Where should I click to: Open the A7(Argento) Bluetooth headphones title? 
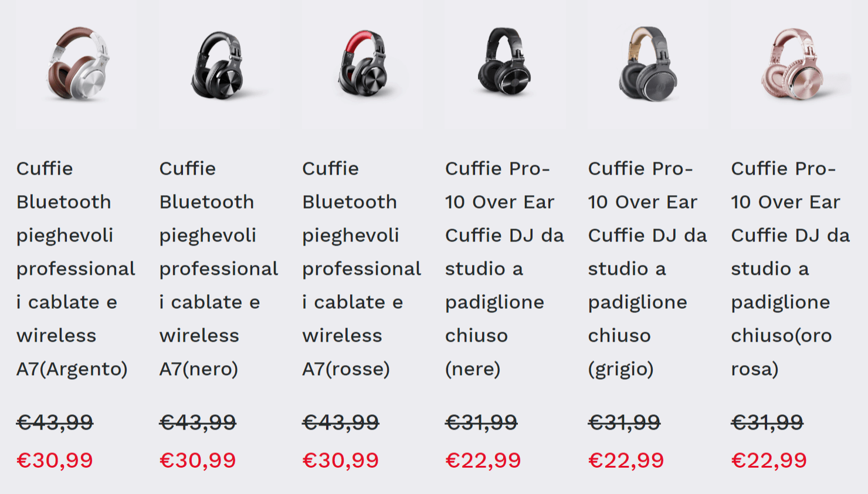(76, 269)
